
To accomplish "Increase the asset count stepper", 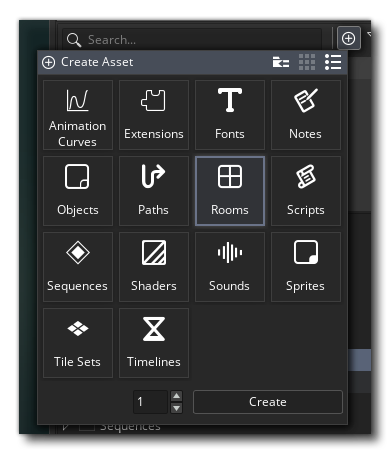I will click(176, 396).
